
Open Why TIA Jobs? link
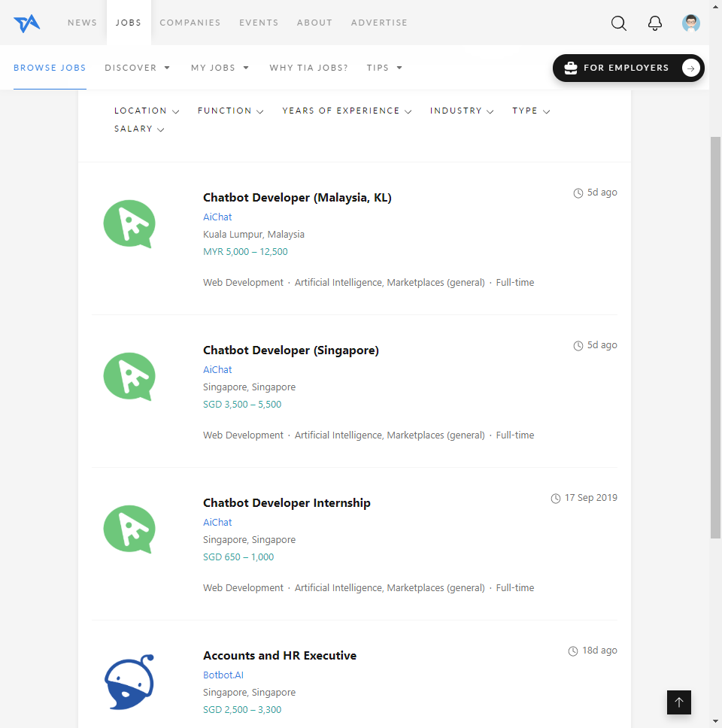pos(309,68)
